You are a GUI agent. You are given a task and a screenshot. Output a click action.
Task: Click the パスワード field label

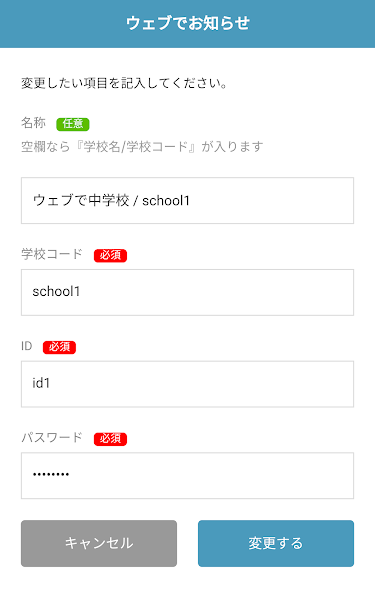click(x=52, y=437)
